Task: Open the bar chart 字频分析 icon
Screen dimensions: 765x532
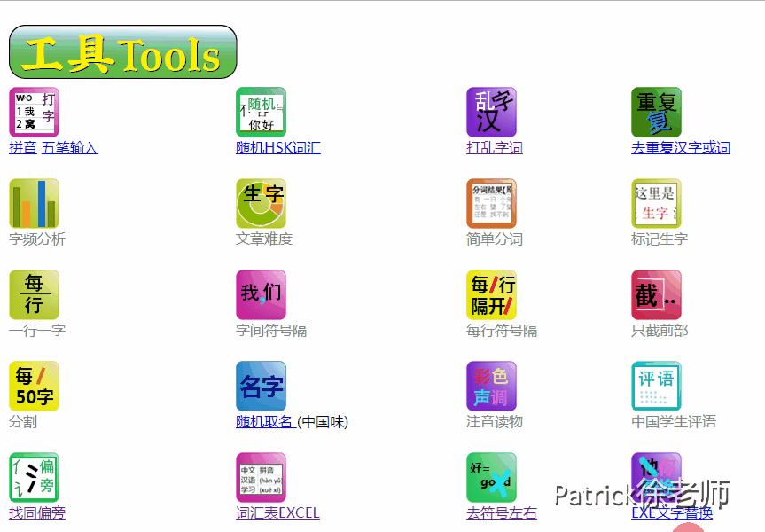Action: tap(34, 204)
